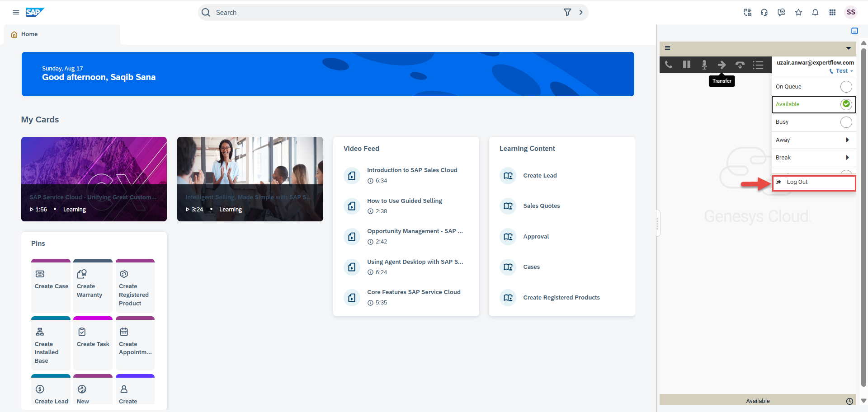The width and height of the screenshot is (868, 412).
Task: Open the Create Case pin
Action: pyautogui.click(x=51, y=286)
